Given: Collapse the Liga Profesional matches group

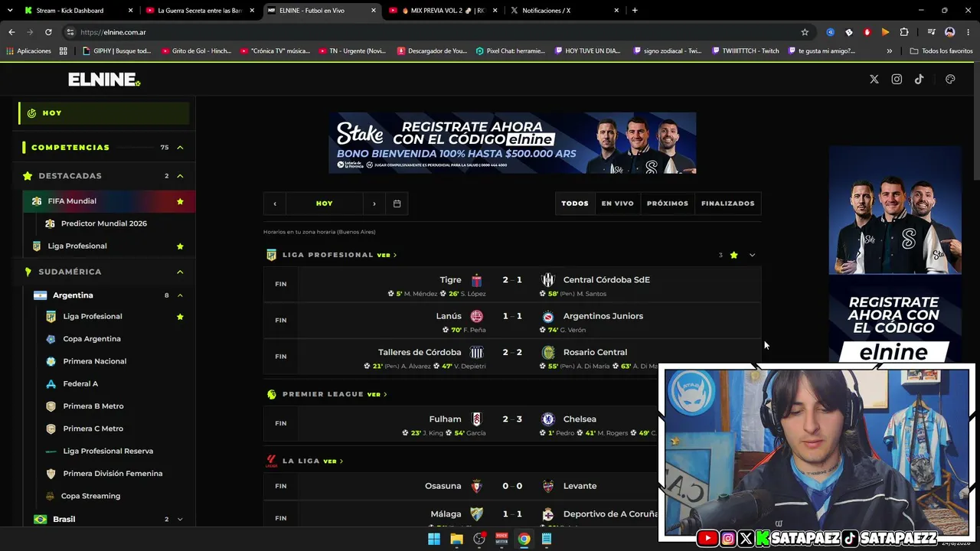Looking at the screenshot, I should 752,255.
